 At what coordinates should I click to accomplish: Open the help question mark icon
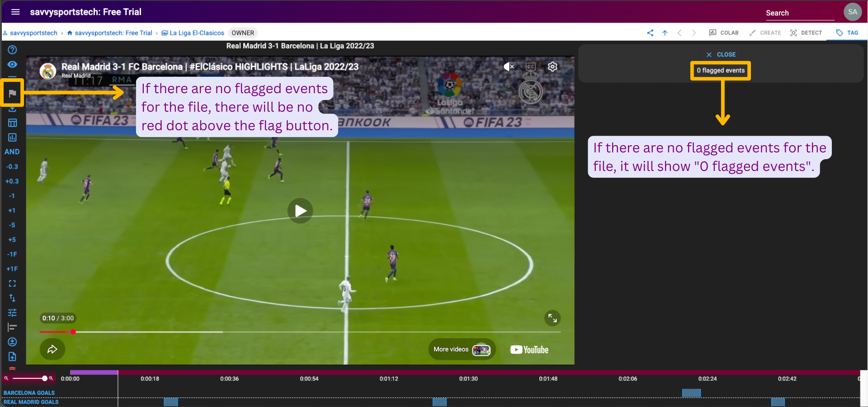pos(12,50)
